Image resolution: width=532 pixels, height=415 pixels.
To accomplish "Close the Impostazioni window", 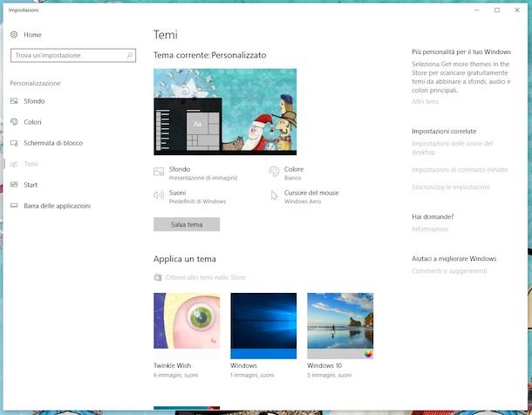I will [x=516, y=10].
